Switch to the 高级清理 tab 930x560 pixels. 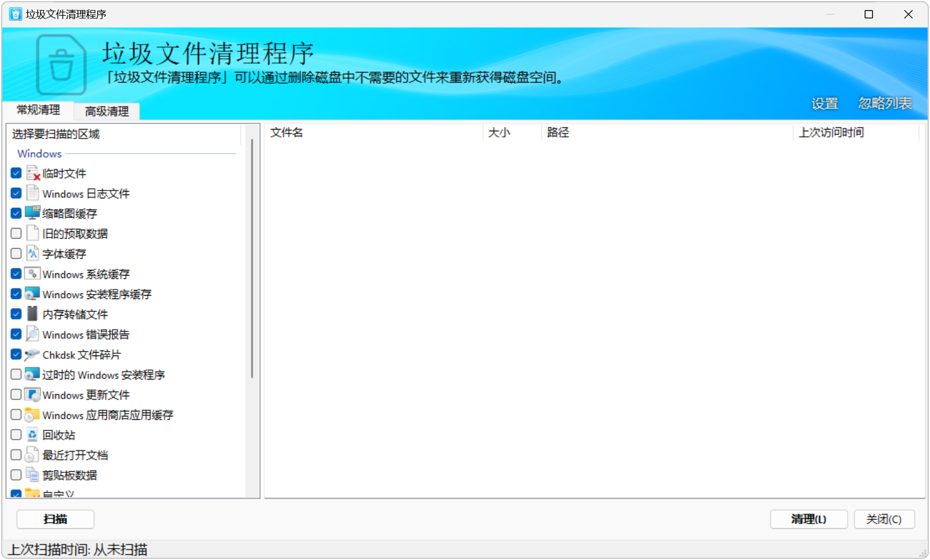point(107,111)
